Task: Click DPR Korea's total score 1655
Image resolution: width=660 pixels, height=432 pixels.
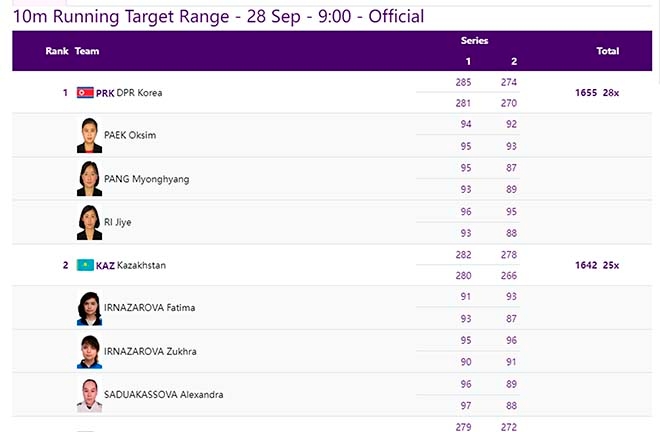Action: pyautogui.click(x=586, y=93)
